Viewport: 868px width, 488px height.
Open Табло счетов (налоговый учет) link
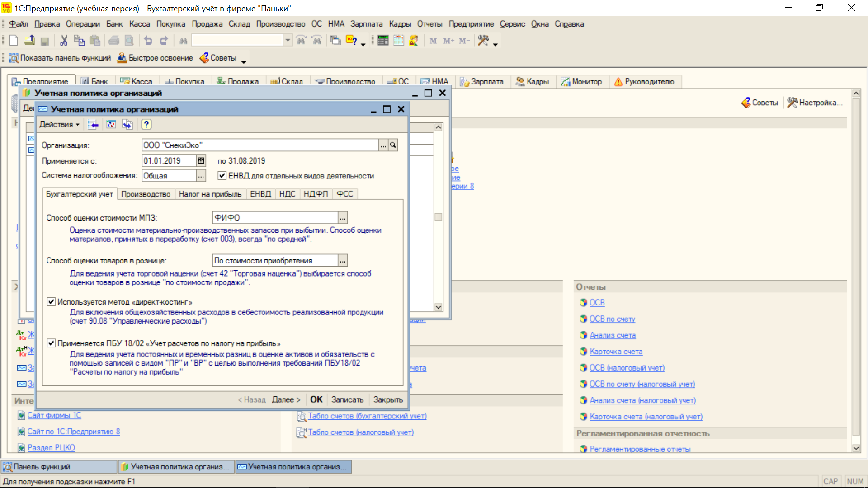[361, 432]
